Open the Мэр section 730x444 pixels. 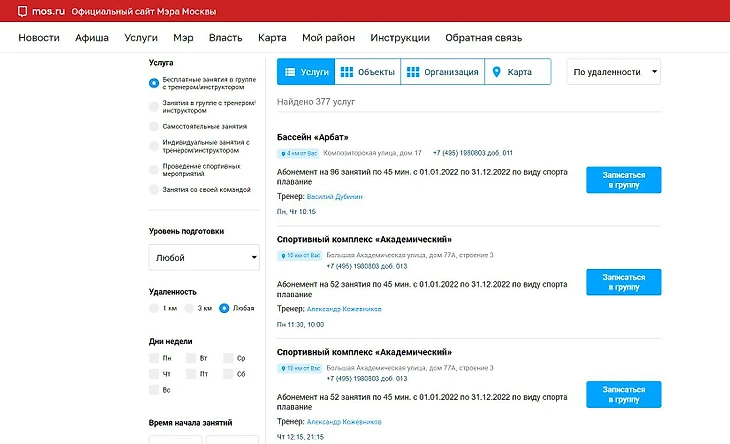(183, 38)
